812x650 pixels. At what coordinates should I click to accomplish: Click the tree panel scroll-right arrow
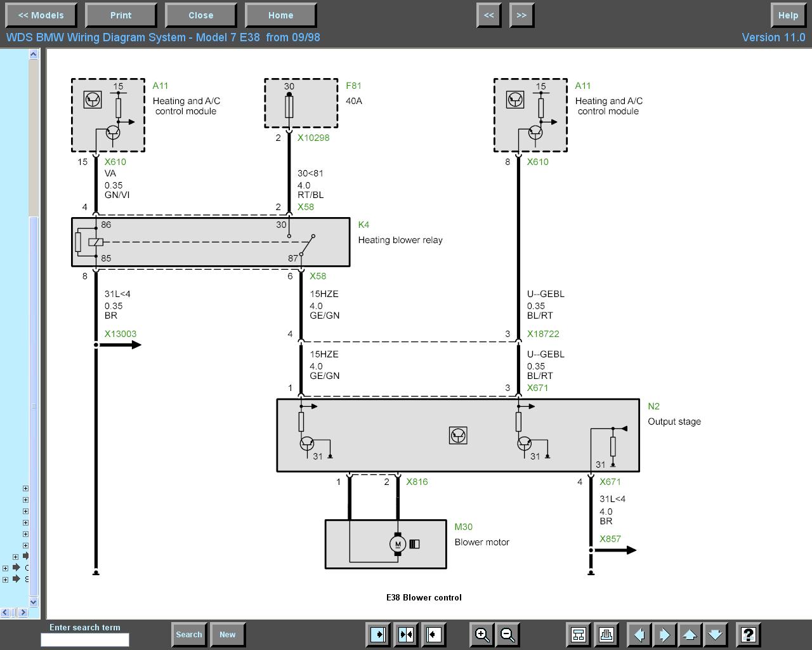coord(23,613)
